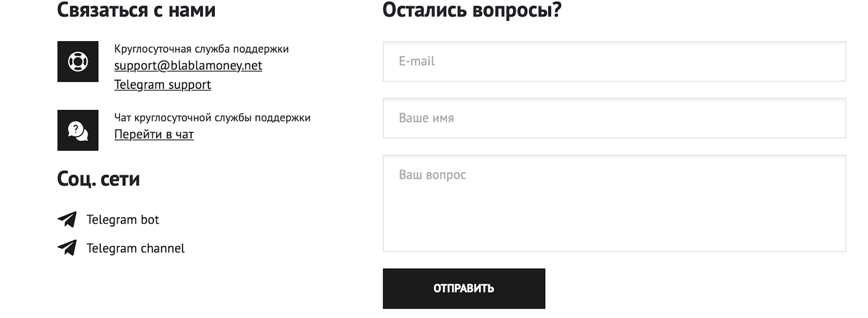The height and width of the screenshot is (318, 868).
Task: Click the paper plane icon beside Telegram channel
Action: [67, 248]
